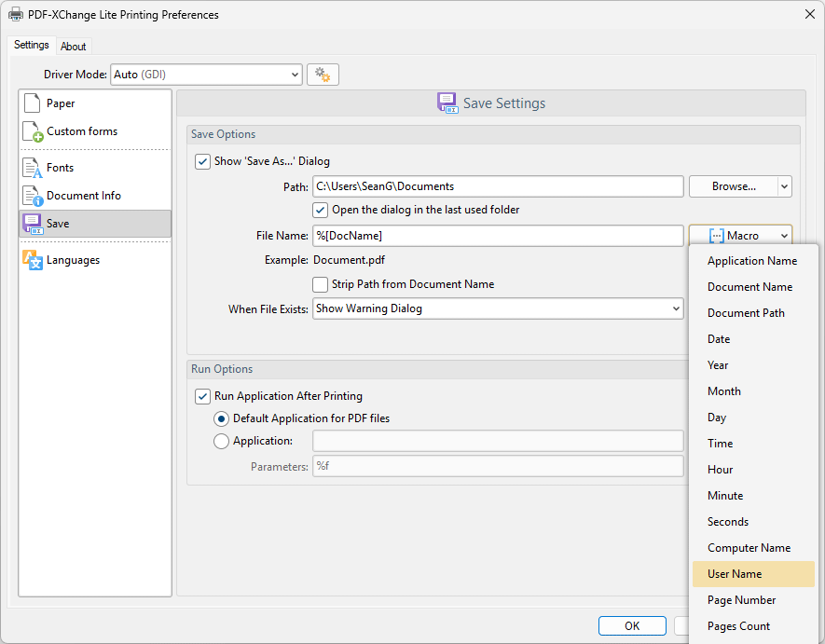Choose Date macro
The width and height of the screenshot is (825, 644).
tap(753, 339)
